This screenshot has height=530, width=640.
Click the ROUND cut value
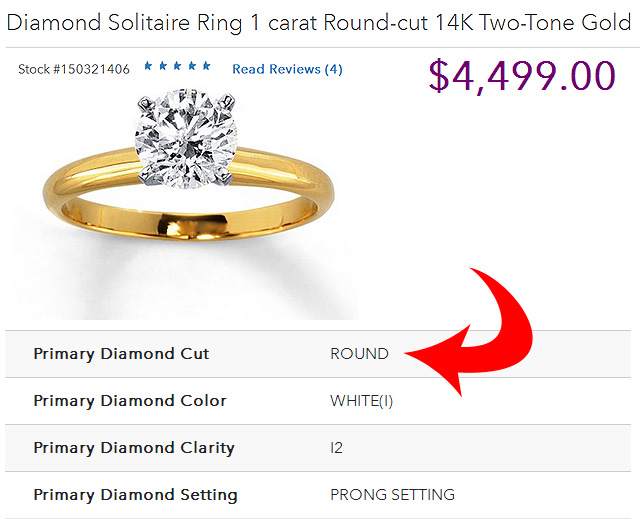[359, 354]
